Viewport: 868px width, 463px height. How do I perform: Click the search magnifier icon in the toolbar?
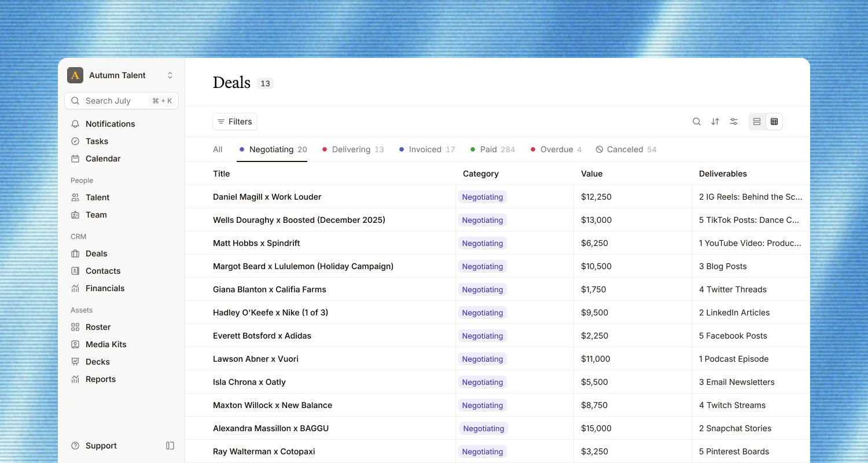click(x=697, y=122)
